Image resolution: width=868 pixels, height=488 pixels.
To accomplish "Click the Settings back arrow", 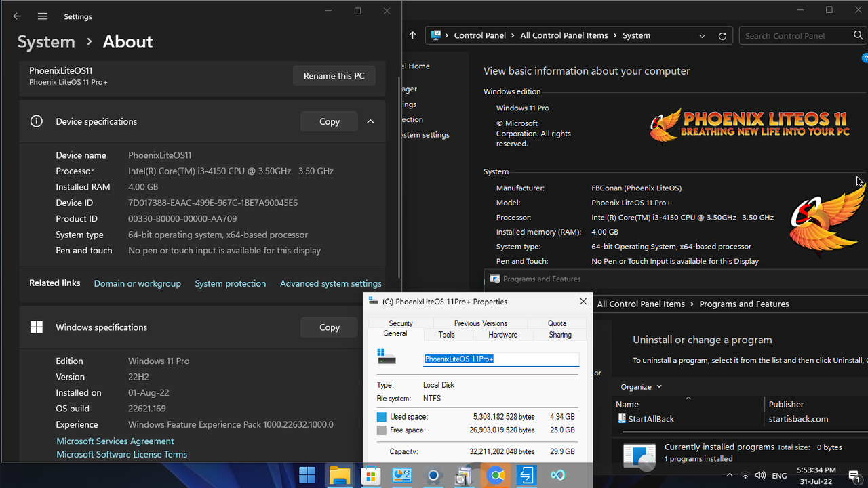I will (x=17, y=16).
